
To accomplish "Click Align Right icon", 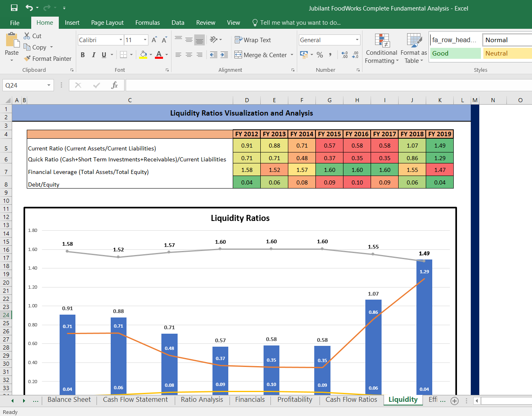I will click(x=199, y=55).
